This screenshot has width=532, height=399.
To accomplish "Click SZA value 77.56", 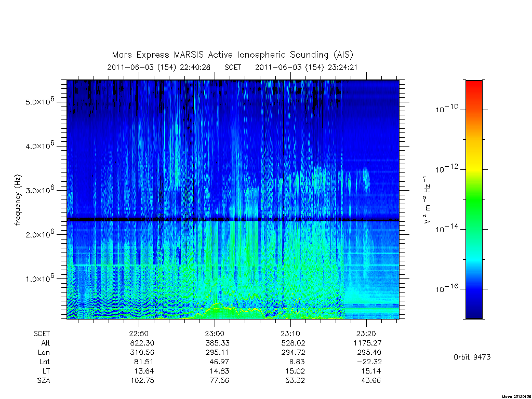I will point(220,381).
